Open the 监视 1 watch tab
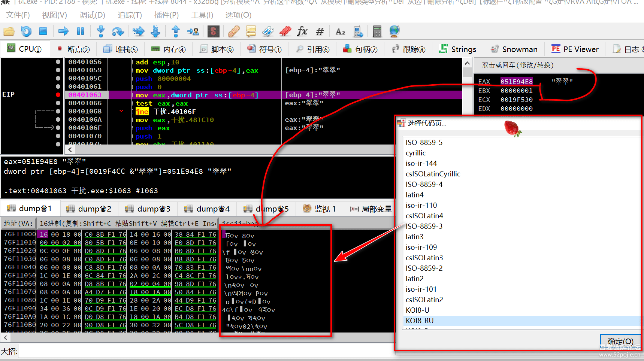The width and height of the screenshot is (644, 361). (x=319, y=209)
